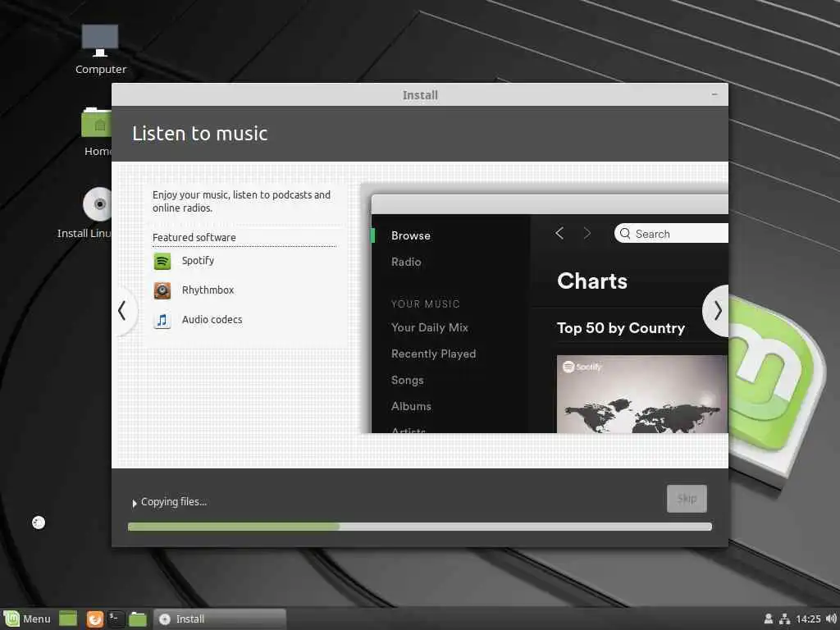Switch to the Install window in taskbar
The height and width of the screenshot is (630, 840).
(x=220, y=619)
